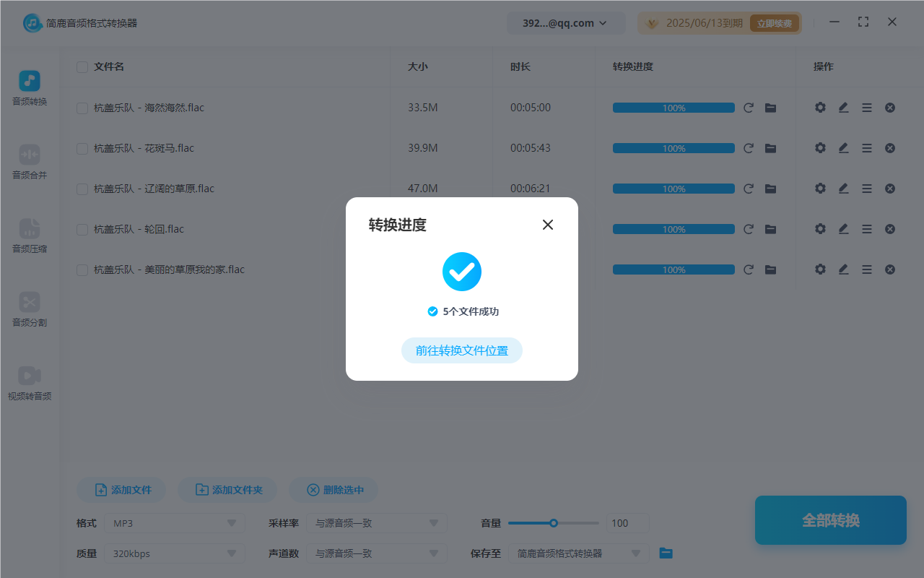
Task: Click the edit pencil on 花斑马.flac row
Action: pos(843,147)
